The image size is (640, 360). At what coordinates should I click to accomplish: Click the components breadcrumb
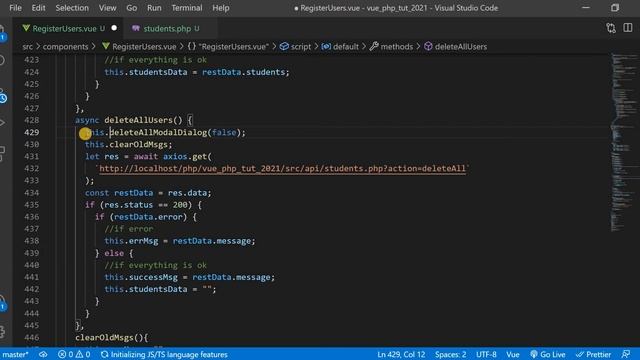pyautogui.click(x=65, y=47)
